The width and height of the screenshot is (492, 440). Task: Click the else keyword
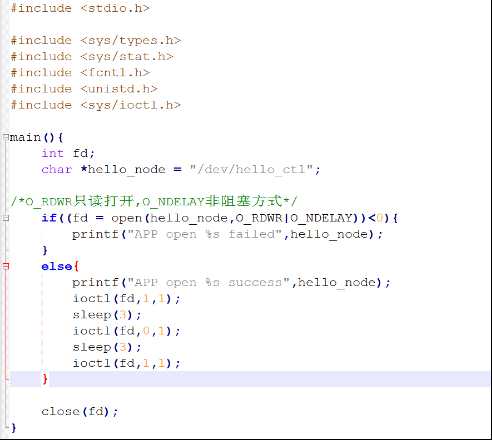56,266
